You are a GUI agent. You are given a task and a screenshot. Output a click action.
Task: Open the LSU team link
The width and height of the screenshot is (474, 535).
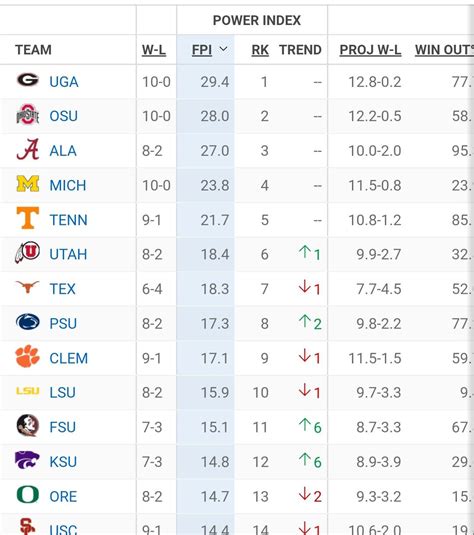(x=62, y=392)
